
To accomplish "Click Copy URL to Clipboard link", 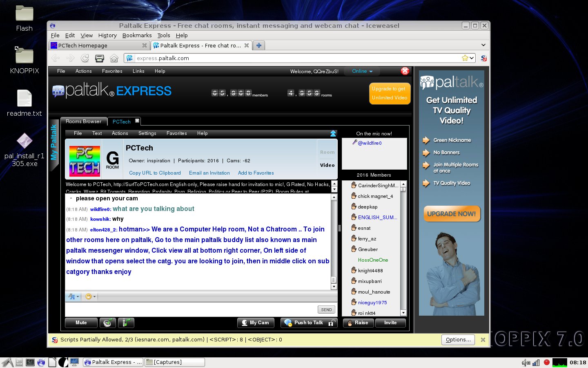I will pyautogui.click(x=155, y=173).
